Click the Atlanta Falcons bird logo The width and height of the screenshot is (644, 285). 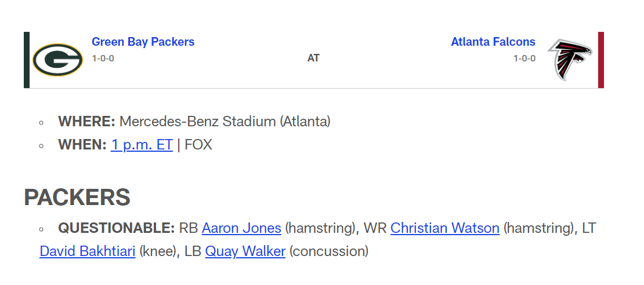click(570, 60)
